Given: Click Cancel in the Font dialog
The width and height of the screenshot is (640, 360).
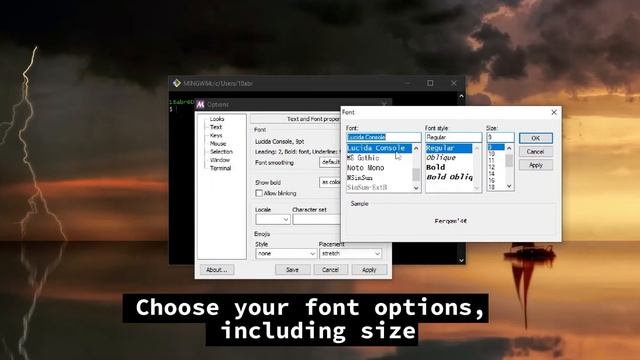Looking at the screenshot, I should tap(536, 152).
